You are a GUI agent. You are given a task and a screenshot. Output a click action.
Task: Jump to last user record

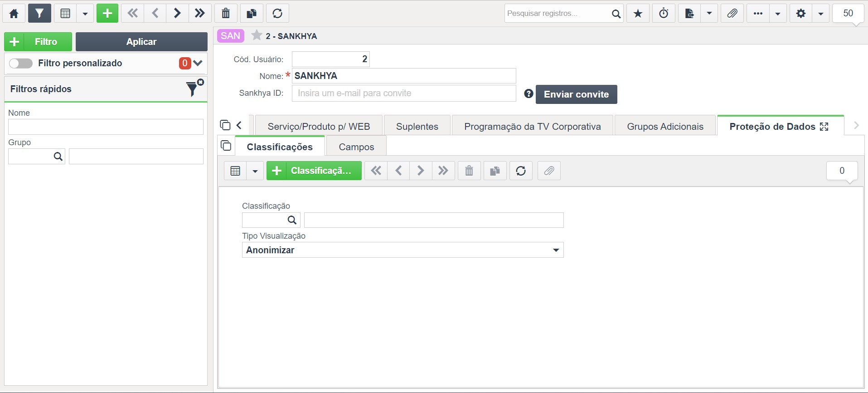coord(199,13)
